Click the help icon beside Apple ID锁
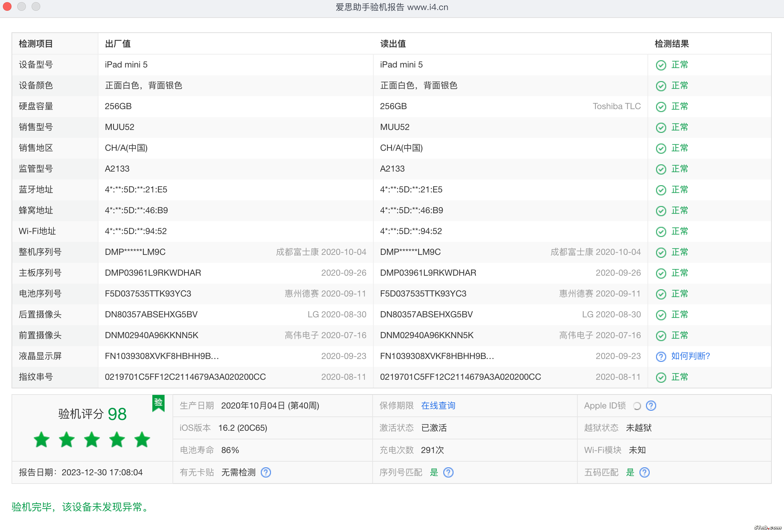 coord(651,406)
